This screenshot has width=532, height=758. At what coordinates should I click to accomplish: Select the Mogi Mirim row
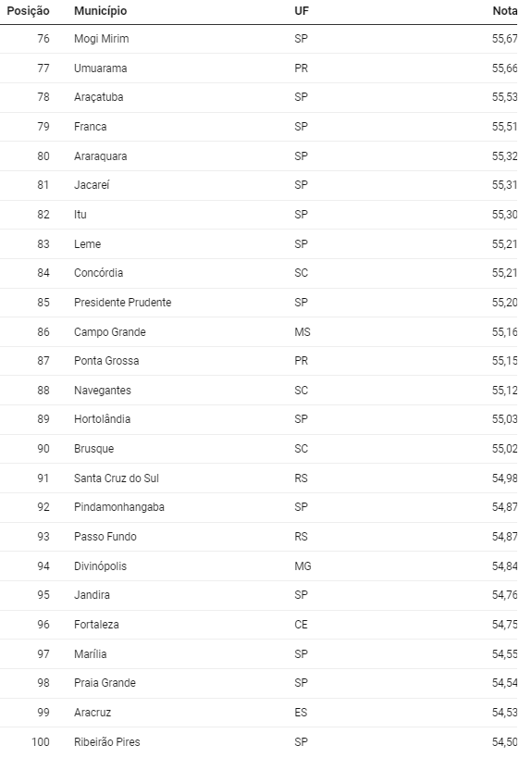click(258, 39)
